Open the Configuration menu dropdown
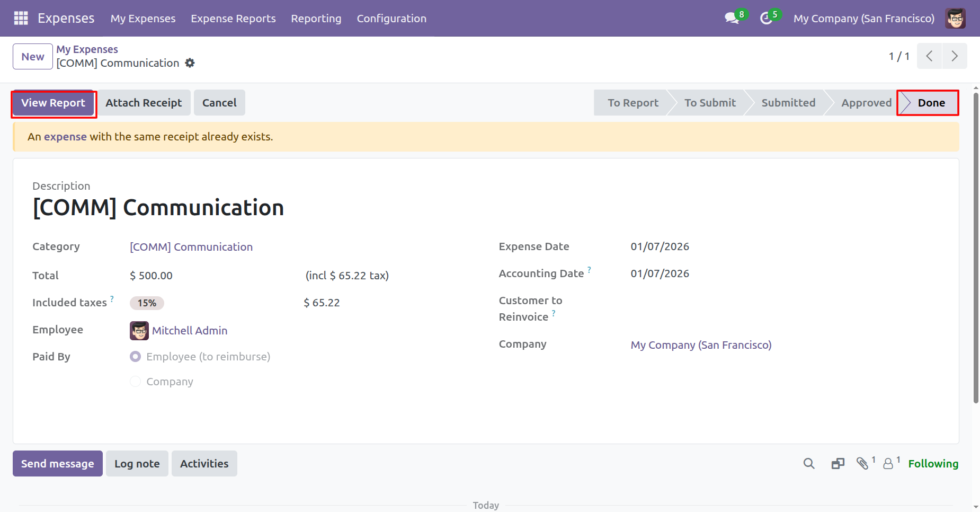This screenshot has height=512, width=980. [x=391, y=19]
